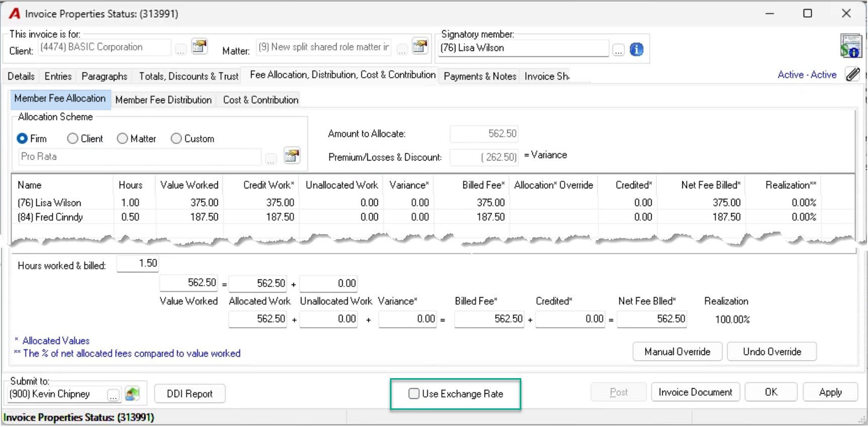
Task: Click the Hours worked & billed field
Action: pyautogui.click(x=138, y=264)
